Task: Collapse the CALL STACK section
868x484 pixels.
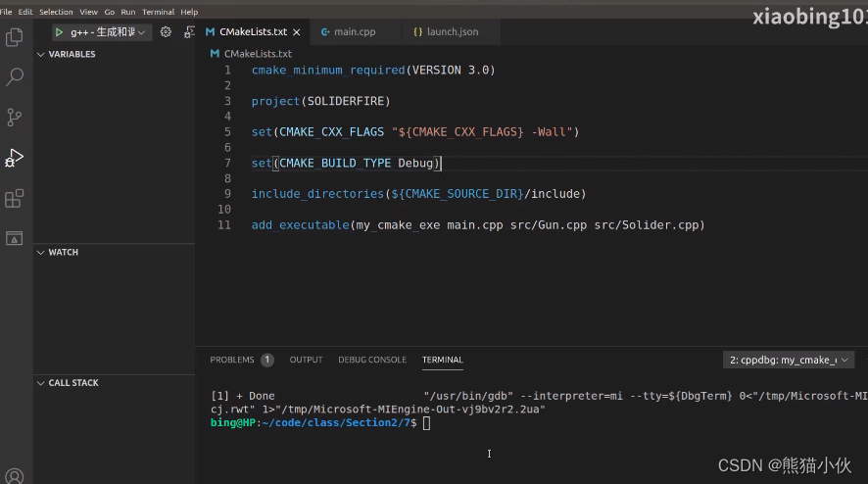Action: (68, 383)
